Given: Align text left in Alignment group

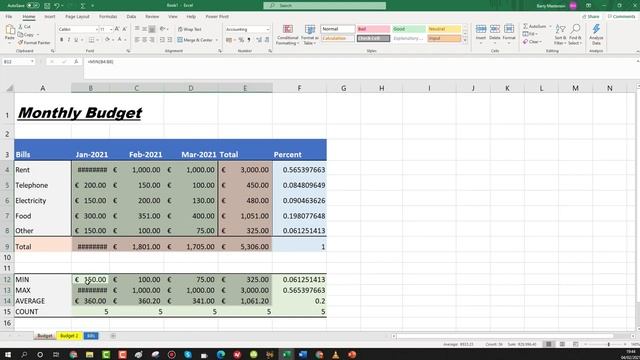Looking at the screenshot, I should (x=137, y=40).
